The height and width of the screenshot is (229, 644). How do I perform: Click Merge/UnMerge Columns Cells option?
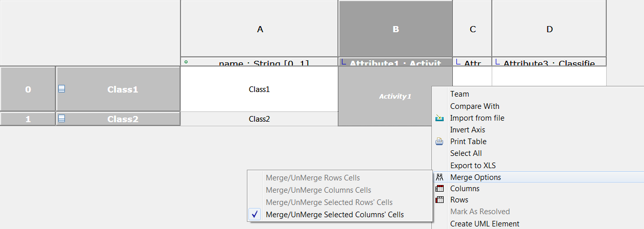tap(339, 190)
